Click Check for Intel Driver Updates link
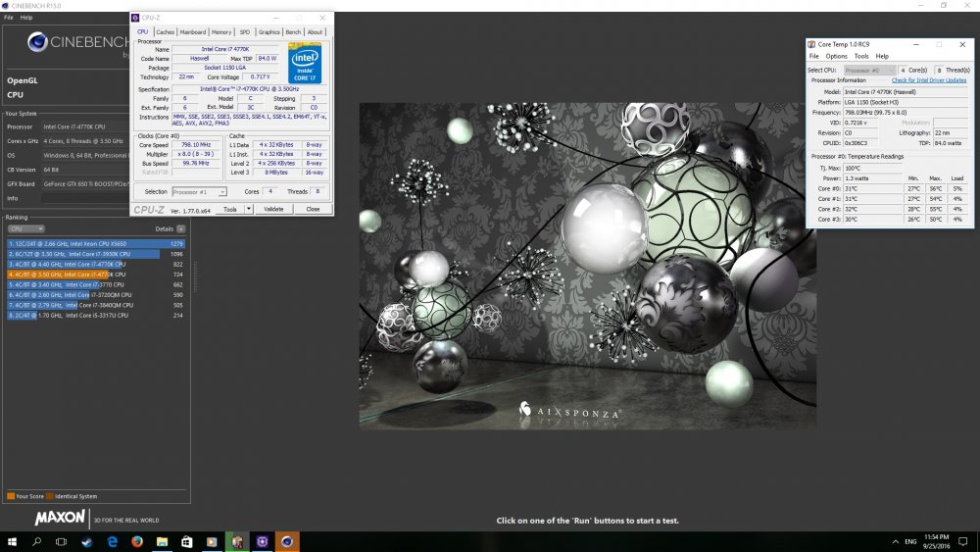The height and width of the screenshot is (552, 980). 928,80
